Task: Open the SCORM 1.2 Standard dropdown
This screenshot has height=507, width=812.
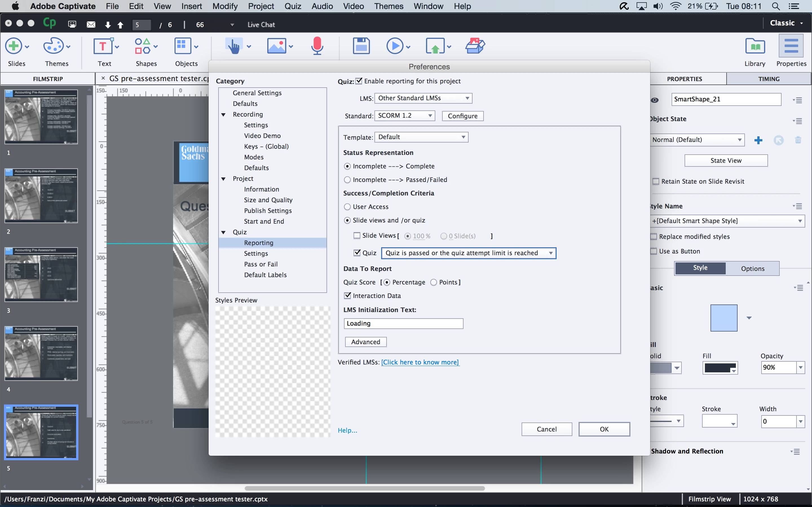Action: [404, 116]
